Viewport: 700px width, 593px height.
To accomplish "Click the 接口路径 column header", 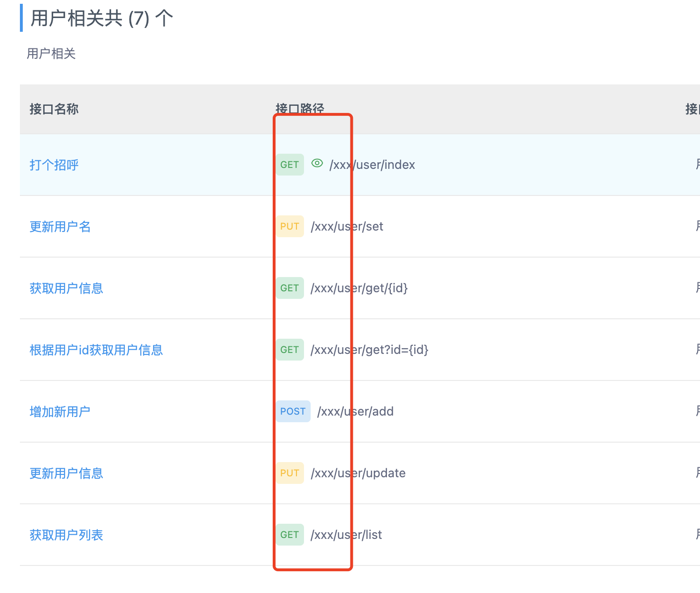I will [x=300, y=108].
